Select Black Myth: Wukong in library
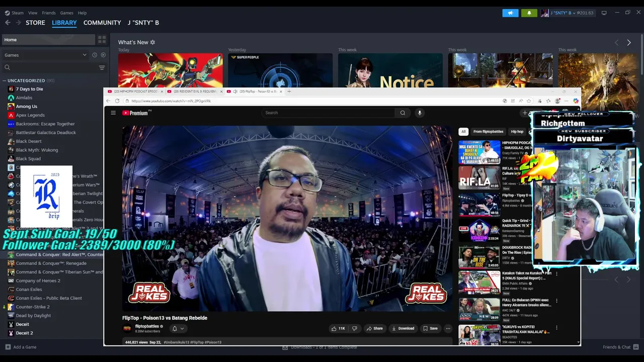644x362 pixels. [x=37, y=150]
